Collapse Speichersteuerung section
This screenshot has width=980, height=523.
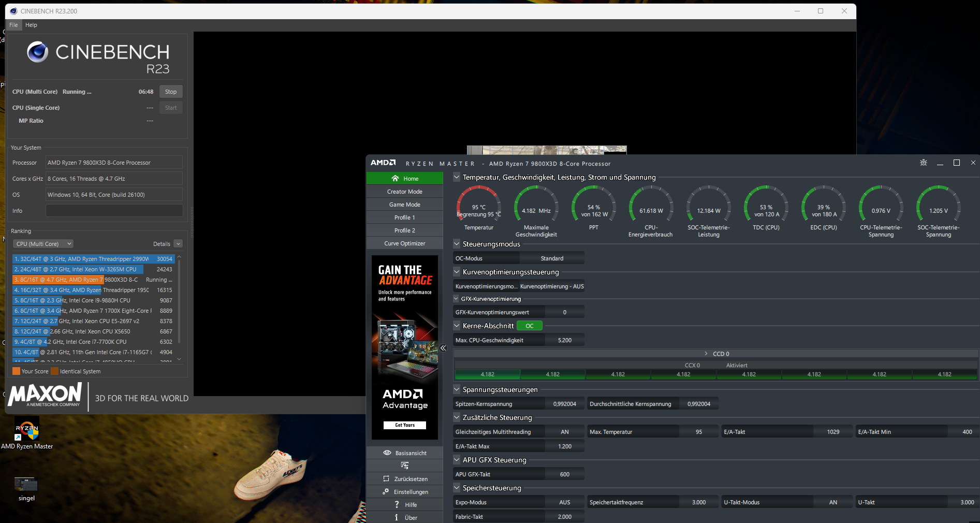[457, 488]
